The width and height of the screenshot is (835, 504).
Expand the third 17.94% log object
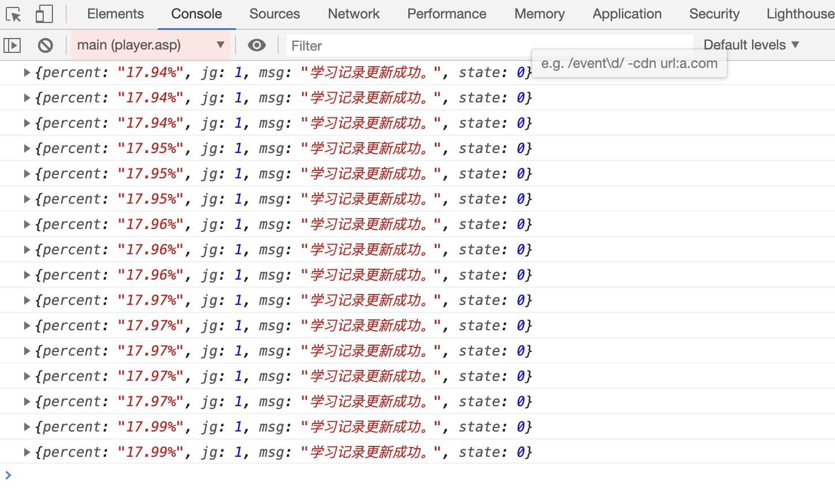coord(26,123)
